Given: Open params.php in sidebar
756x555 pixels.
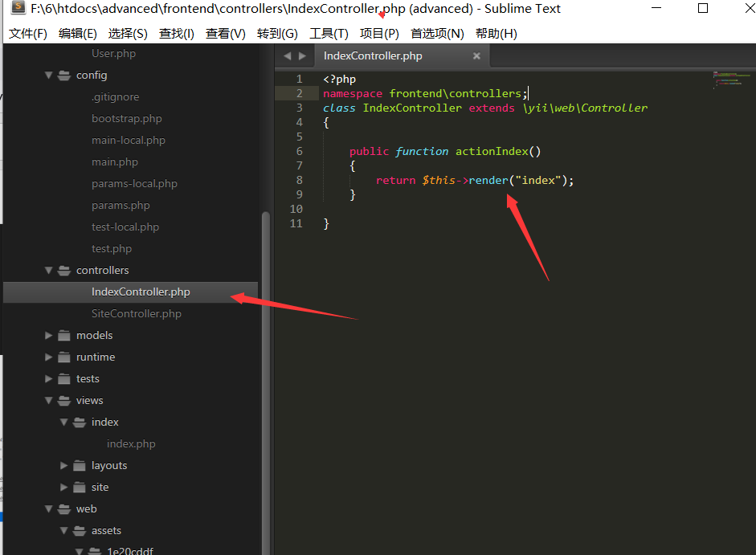Looking at the screenshot, I should click(x=121, y=206).
